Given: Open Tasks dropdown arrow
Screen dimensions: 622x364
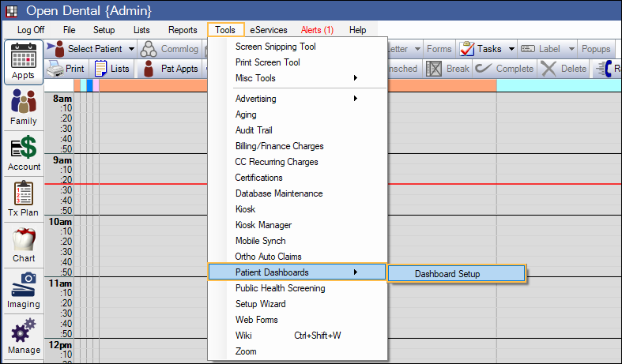Looking at the screenshot, I should tap(511, 49).
